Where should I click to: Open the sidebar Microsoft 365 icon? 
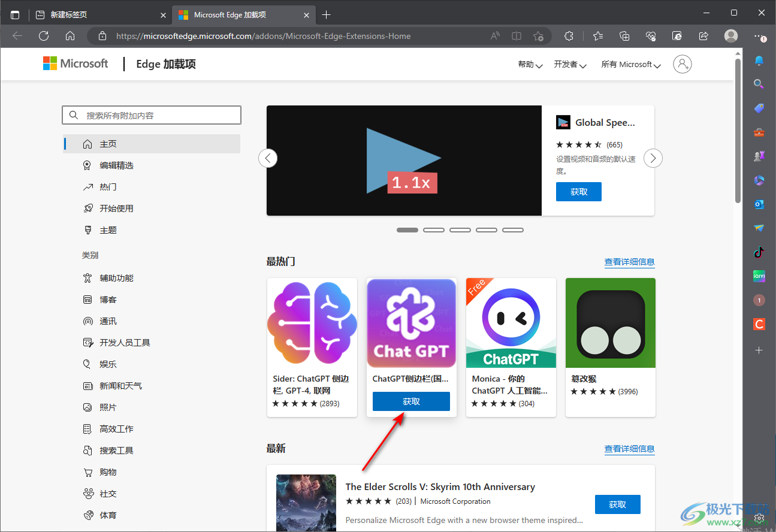[x=759, y=180]
